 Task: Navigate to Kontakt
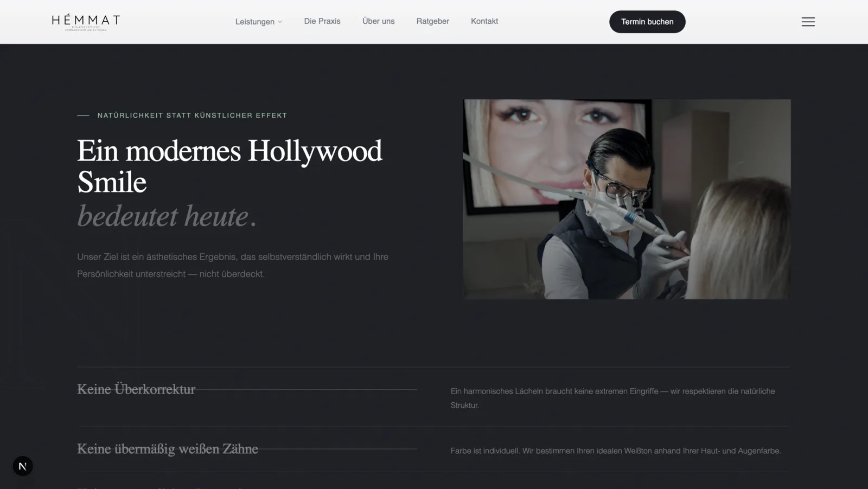coord(484,21)
